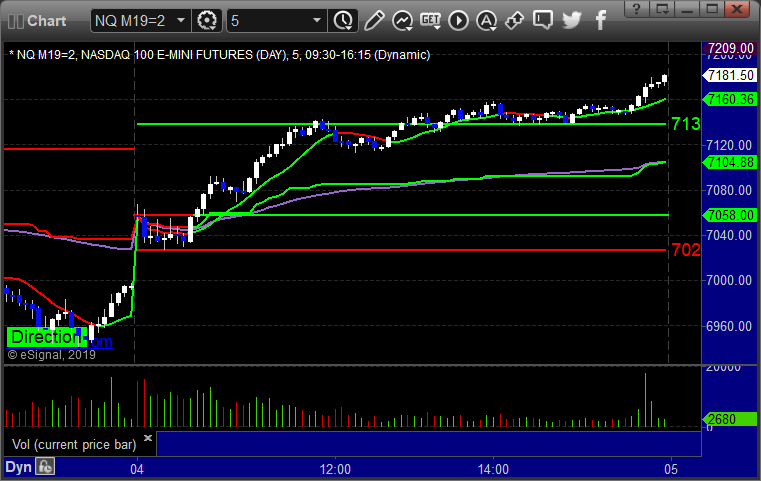Click the green 7058.00 price tag

[729, 215]
